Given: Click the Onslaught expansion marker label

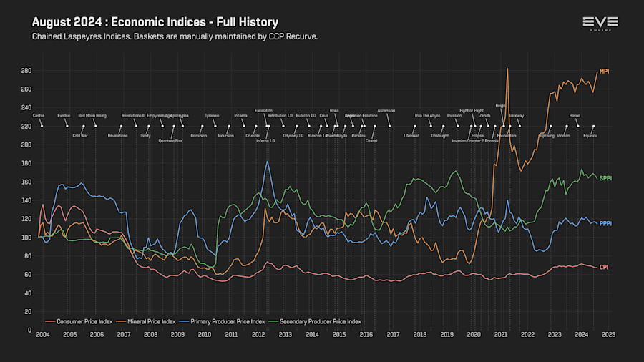Looking at the screenshot, I should tap(440, 136).
